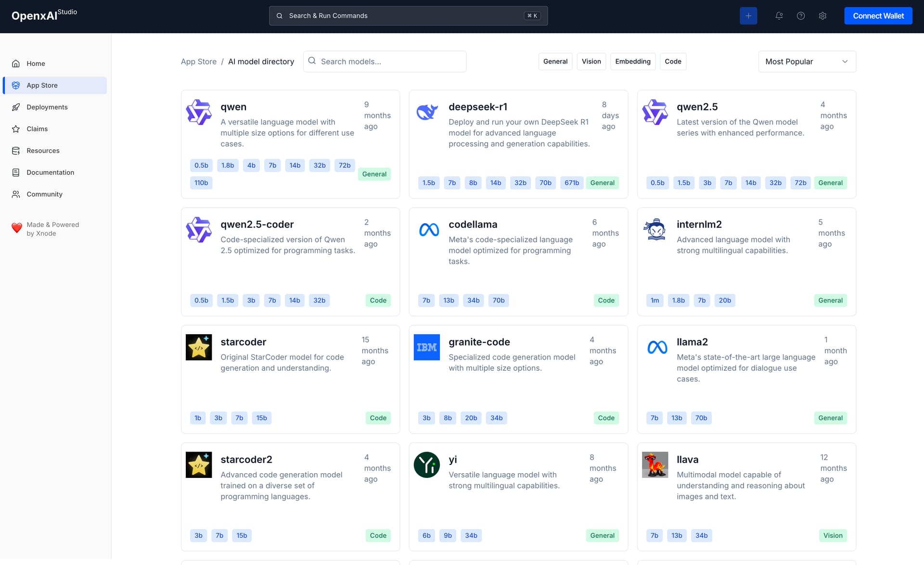Go to Community in the sidebar
Viewport: 924px width, 565px height.
point(44,194)
